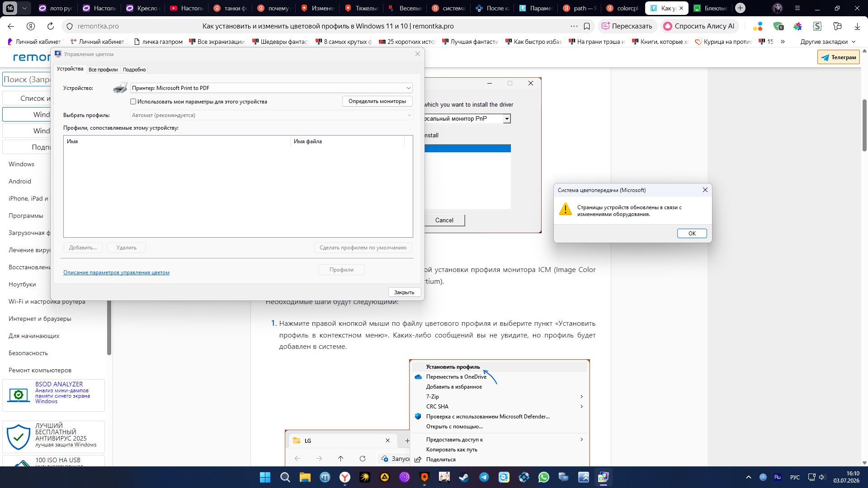Open taskbar Search
This screenshot has height=488, width=868.
285,477
